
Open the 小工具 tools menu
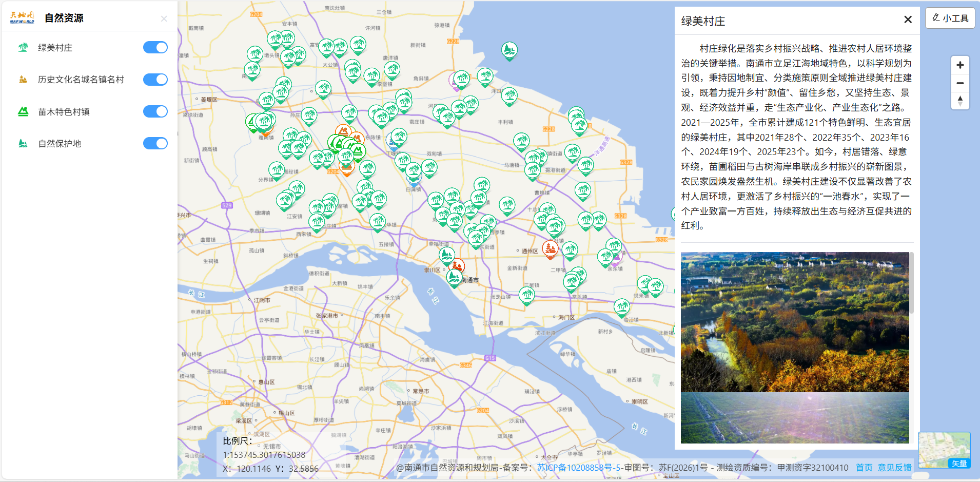pos(950,18)
